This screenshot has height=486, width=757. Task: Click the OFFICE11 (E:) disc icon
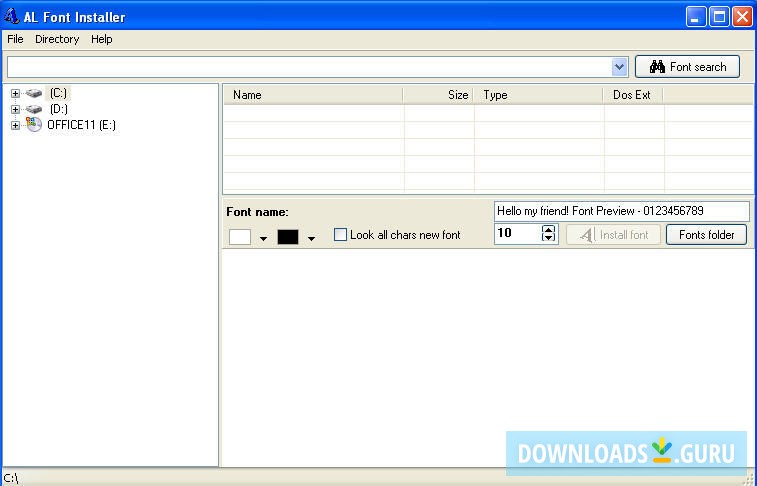coord(34,125)
